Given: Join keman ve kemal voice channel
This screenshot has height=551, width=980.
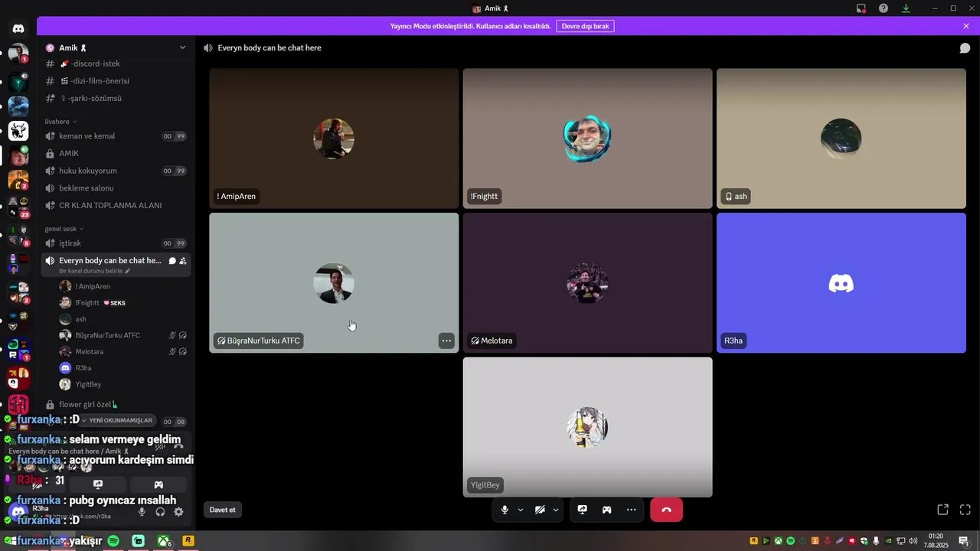Looking at the screenshot, I should tap(116, 136).
